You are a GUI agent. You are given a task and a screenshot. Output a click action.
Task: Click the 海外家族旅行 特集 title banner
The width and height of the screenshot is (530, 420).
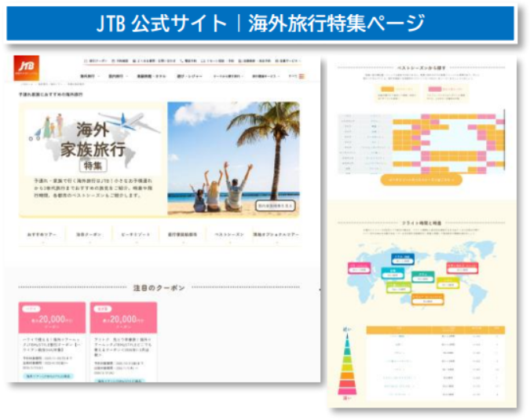point(93,142)
